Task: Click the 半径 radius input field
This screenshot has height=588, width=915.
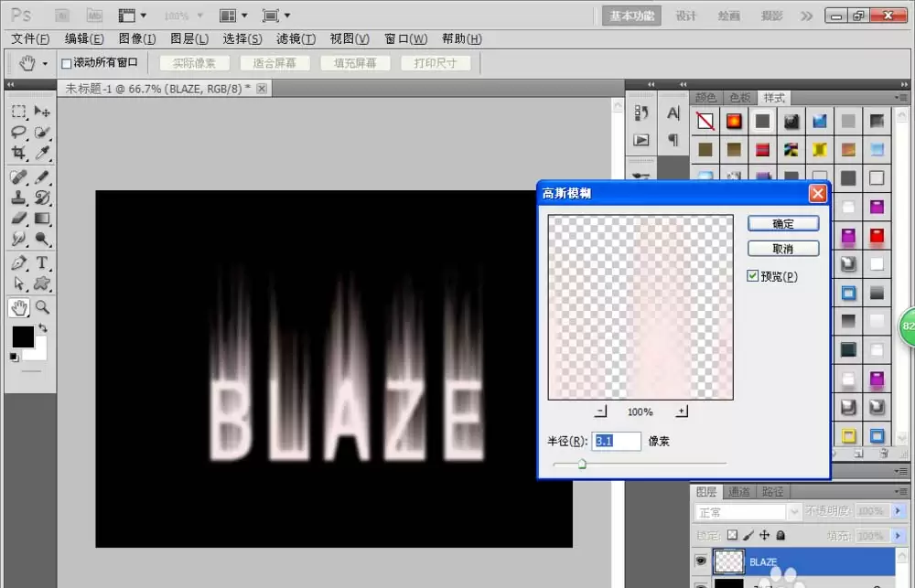Action: click(616, 441)
